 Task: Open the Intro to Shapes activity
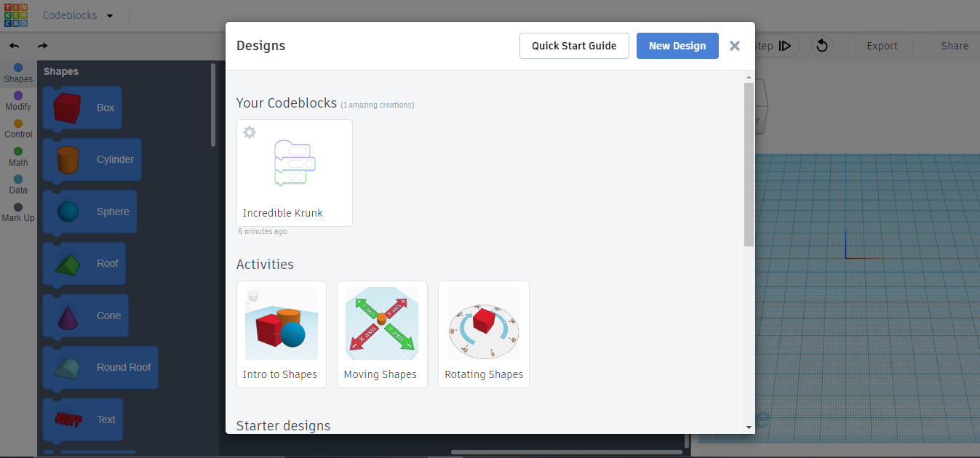pyautogui.click(x=281, y=324)
